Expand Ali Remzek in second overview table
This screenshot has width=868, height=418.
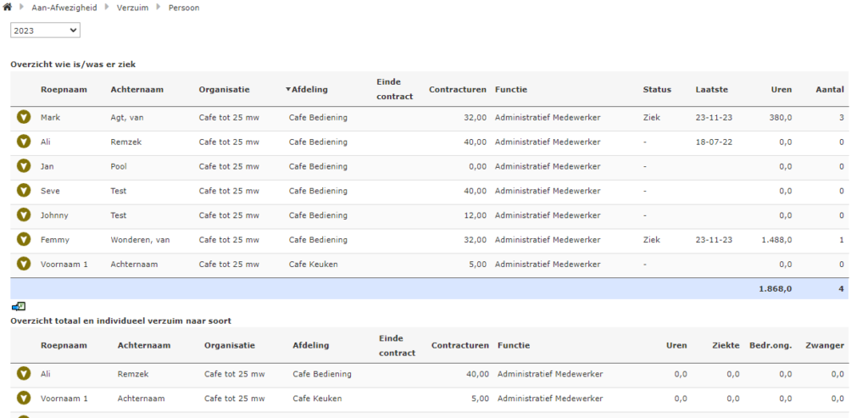pos(24,374)
